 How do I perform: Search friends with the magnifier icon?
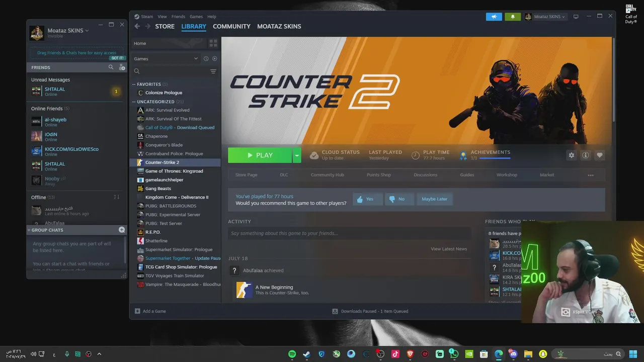click(x=111, y=67)
